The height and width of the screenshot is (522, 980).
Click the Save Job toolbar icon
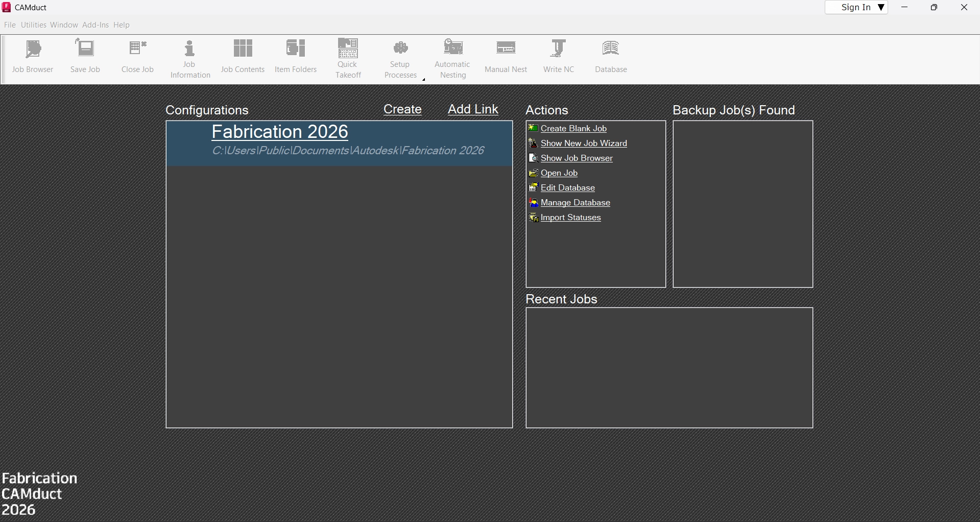(85, 56)
